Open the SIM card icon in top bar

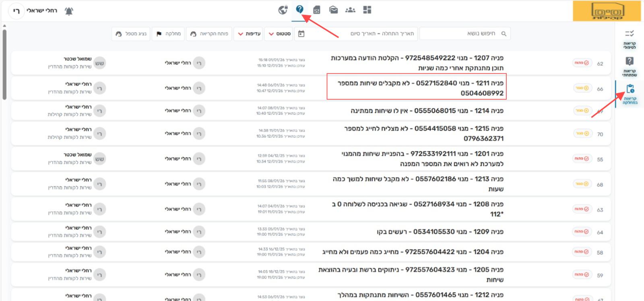(x=317, y=10)
